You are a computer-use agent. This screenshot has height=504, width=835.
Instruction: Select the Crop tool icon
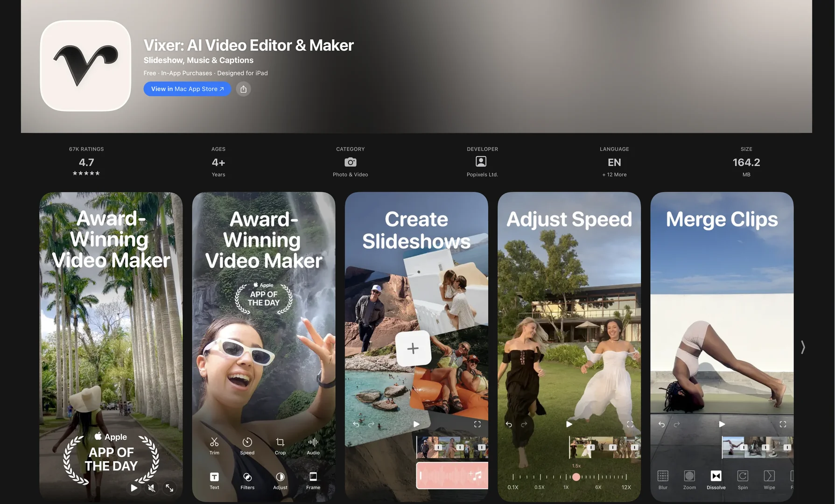(280, 442)
